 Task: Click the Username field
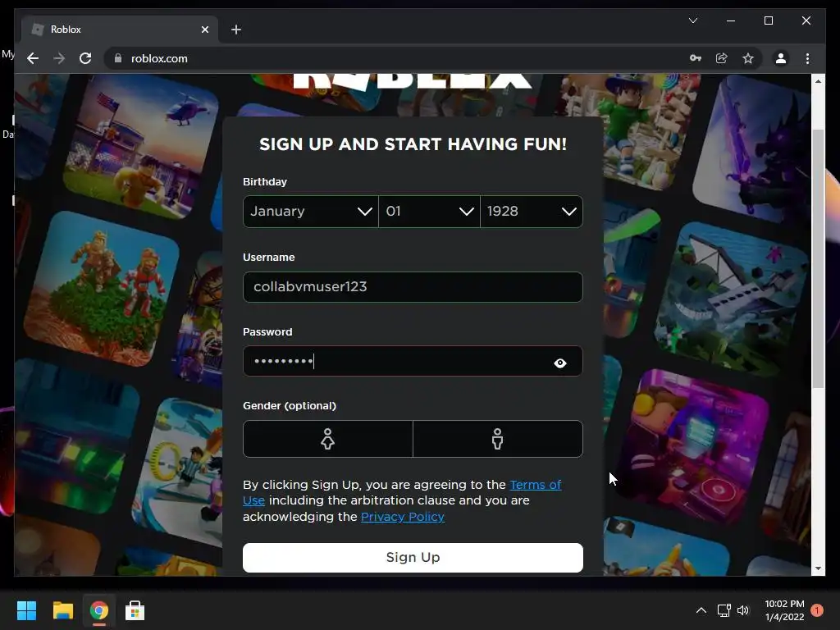[x=413, y=286]
